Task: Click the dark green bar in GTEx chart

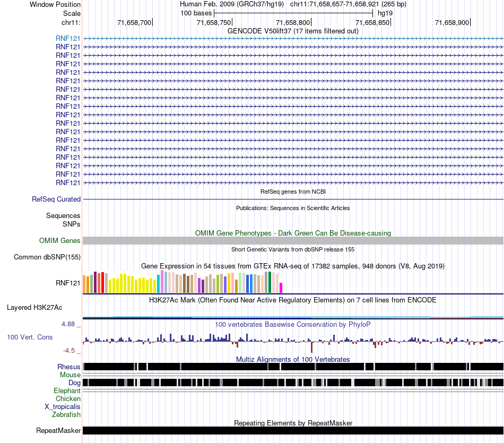Action: [x=270, y=282]
